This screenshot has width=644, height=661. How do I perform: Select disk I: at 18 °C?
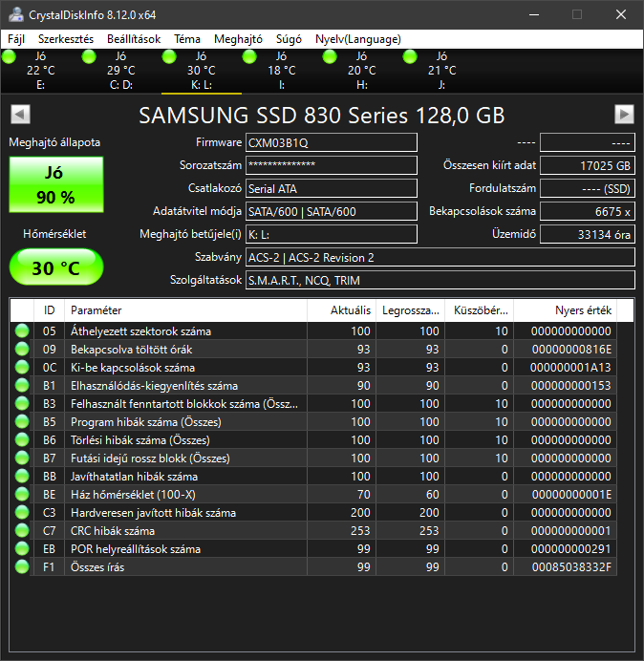(281, 71)
